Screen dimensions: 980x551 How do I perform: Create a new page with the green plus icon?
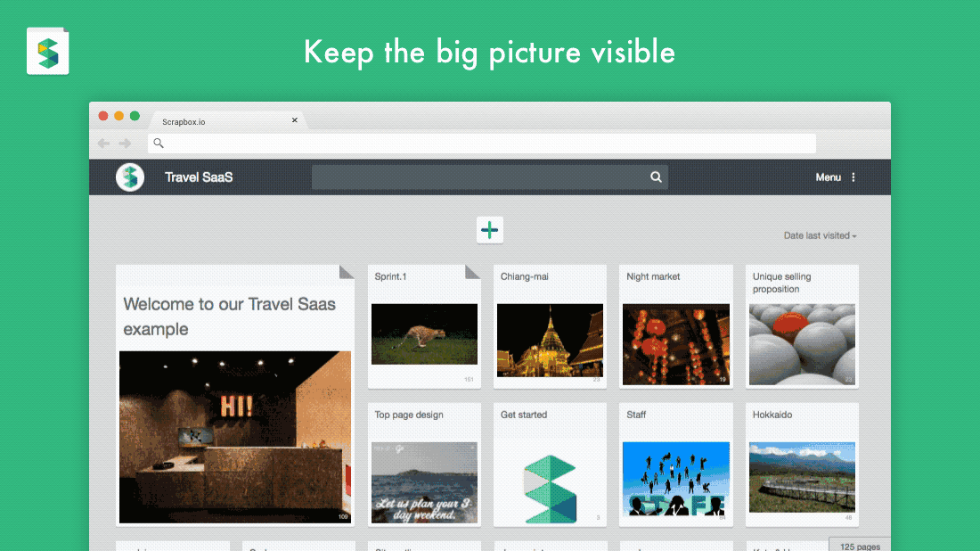tap(489, 230)
